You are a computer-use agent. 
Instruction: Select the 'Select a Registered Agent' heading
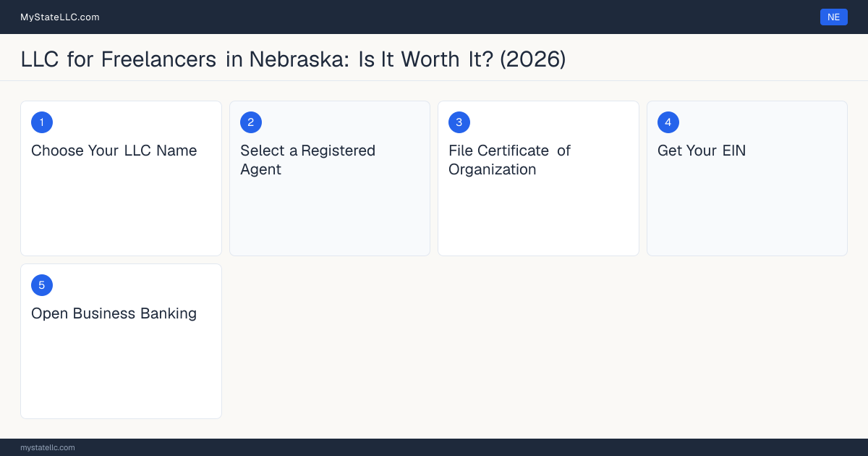(308, 160)
